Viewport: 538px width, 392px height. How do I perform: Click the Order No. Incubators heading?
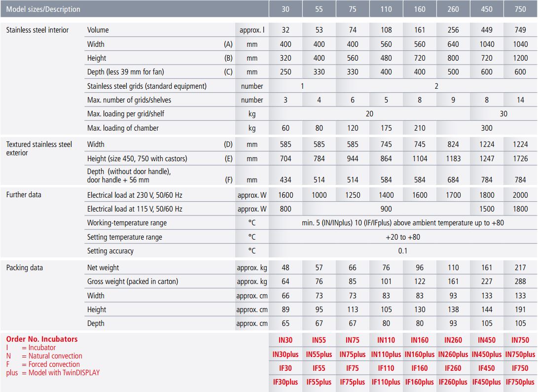pyautogui.click(x=42, y=339)
